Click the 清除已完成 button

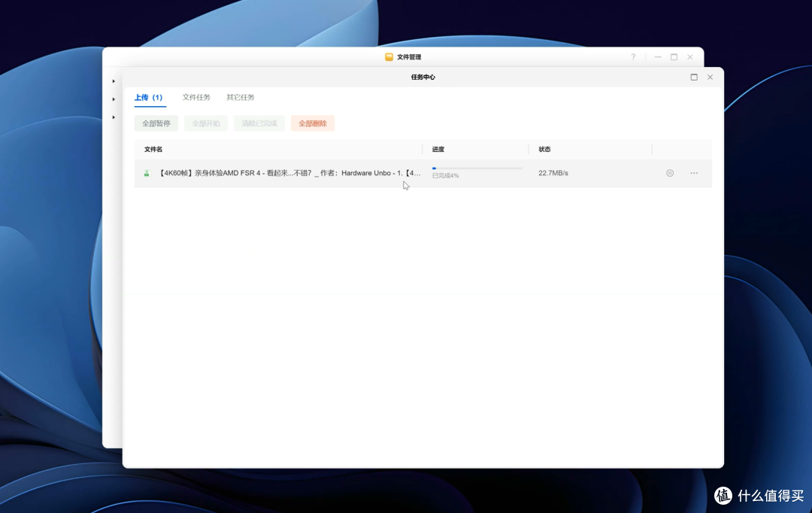coord(259,123)
